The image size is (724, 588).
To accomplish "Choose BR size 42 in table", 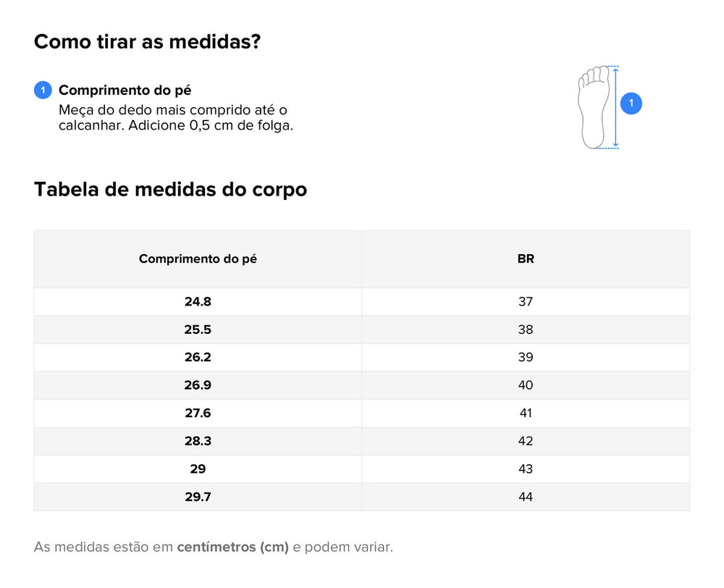I will tap(526, 441).
